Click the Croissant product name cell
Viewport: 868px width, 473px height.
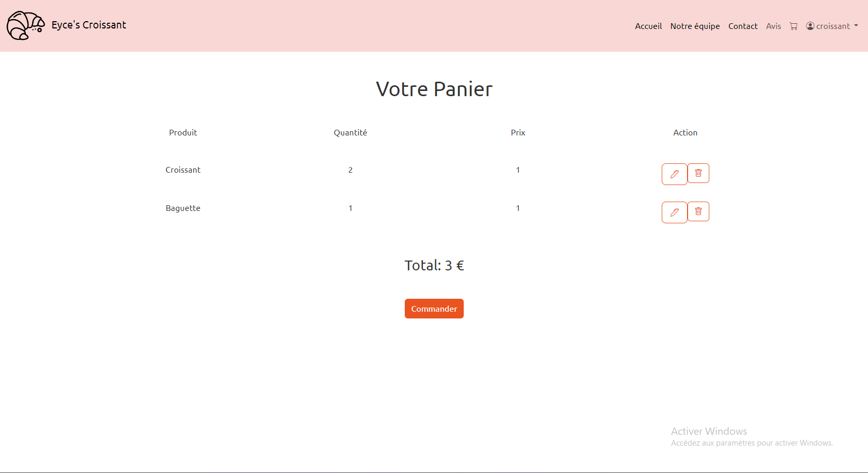pos(183,170)
